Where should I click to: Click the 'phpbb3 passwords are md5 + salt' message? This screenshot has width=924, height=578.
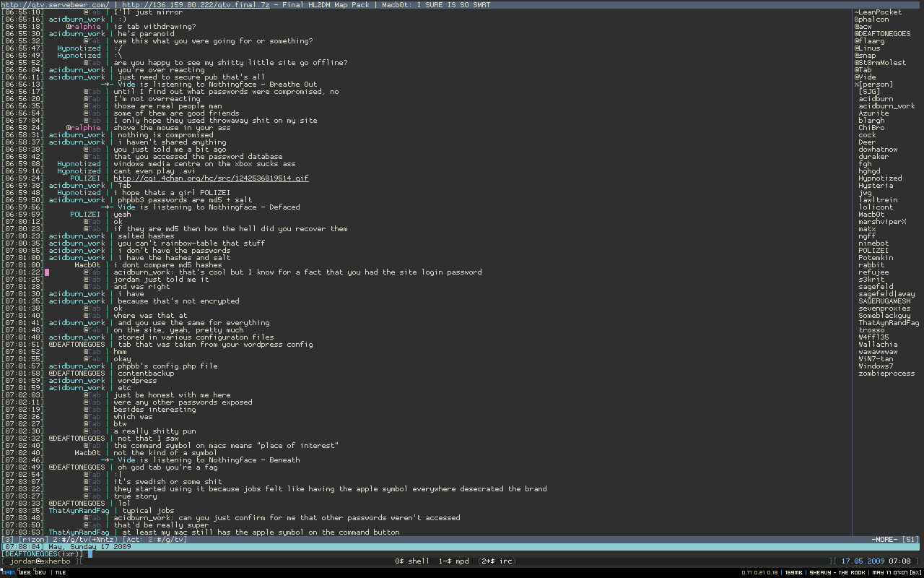click(x=185, y=200)
